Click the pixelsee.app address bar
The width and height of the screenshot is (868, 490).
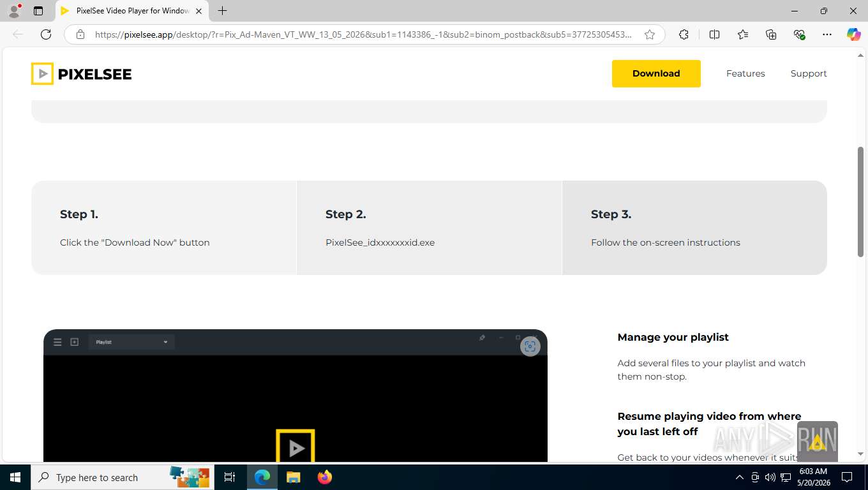pos(364,34)
